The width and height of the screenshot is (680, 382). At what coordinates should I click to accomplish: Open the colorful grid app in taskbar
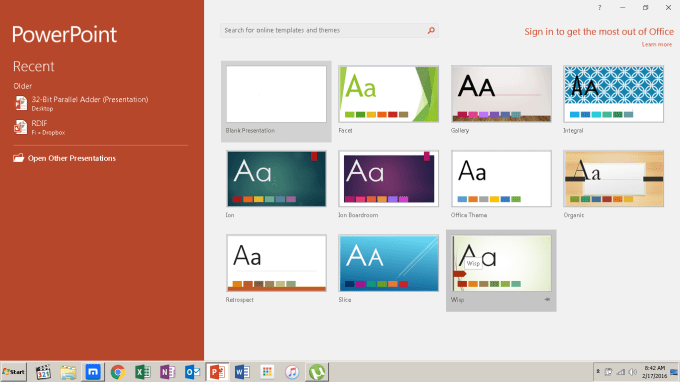pos(267,372)
